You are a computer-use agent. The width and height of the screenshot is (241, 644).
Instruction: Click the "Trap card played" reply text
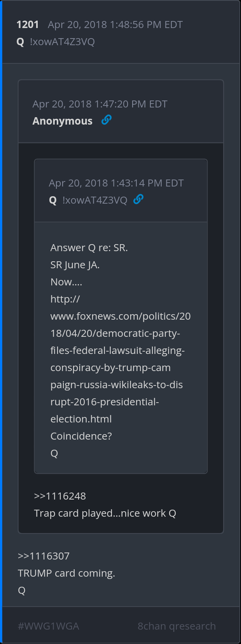tap(105, 513)
